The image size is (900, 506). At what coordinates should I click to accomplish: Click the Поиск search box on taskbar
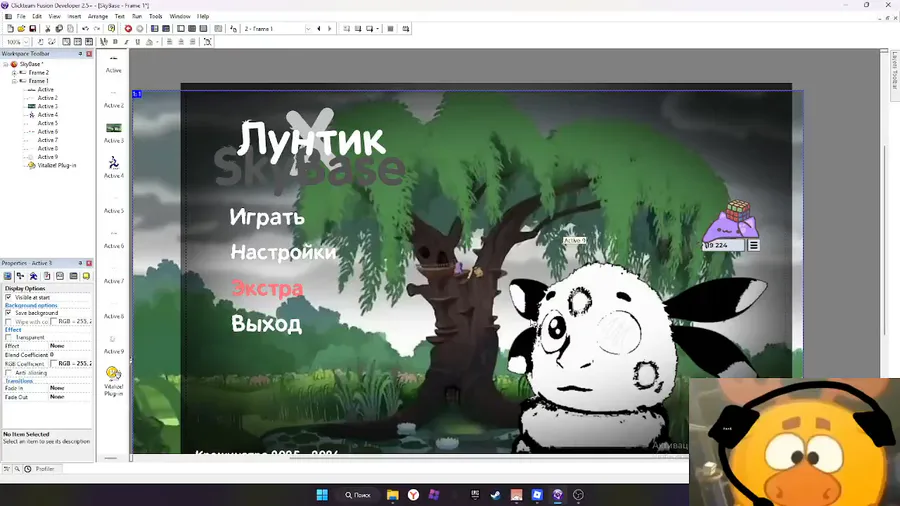358,495
